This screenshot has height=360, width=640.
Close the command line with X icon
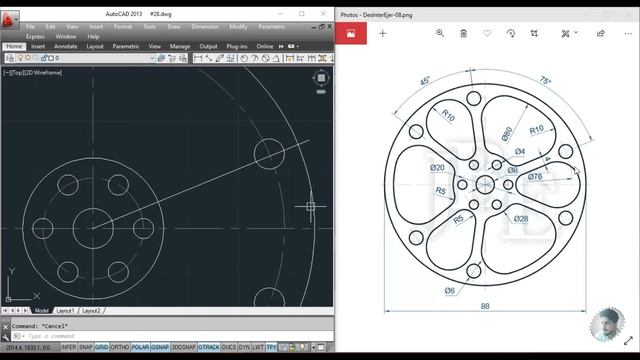click(5, 327)
